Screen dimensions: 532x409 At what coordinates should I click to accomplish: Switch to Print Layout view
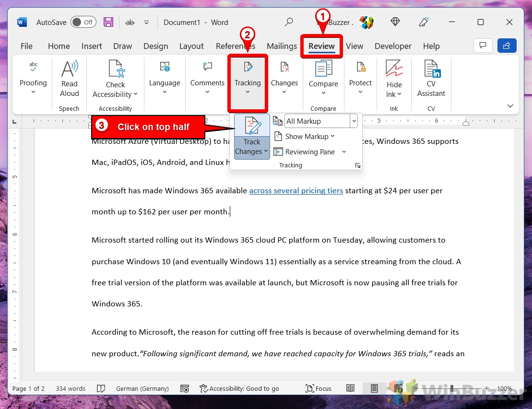click(x=374, y=388)
